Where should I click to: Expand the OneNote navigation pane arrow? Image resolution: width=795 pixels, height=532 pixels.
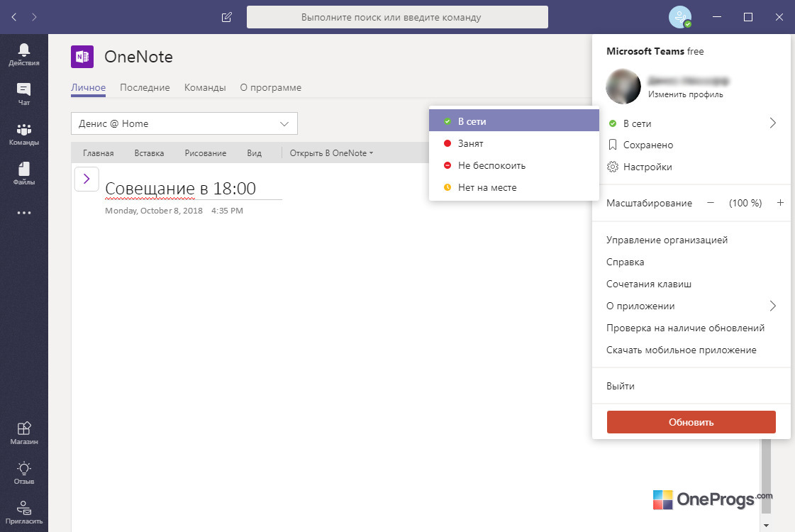click(87, 179)
